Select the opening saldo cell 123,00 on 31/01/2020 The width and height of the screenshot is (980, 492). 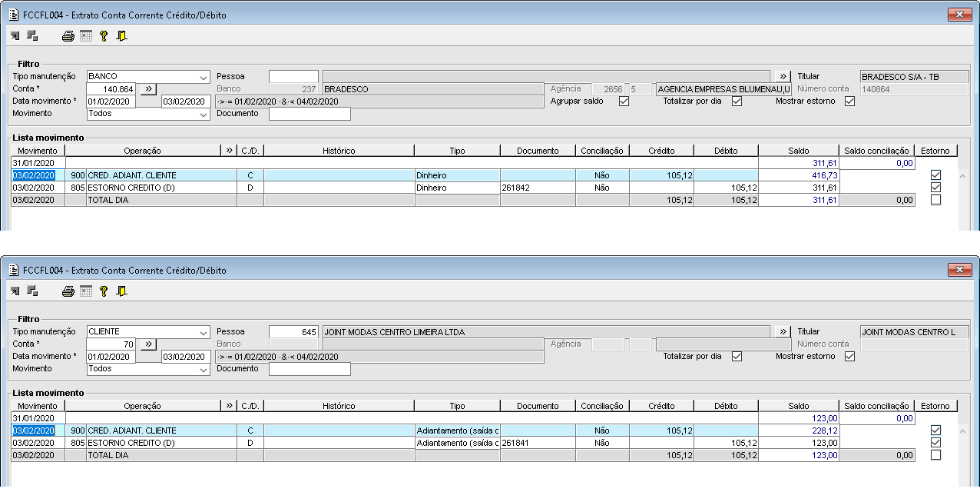pyautogui.click(x=797, y=418)
